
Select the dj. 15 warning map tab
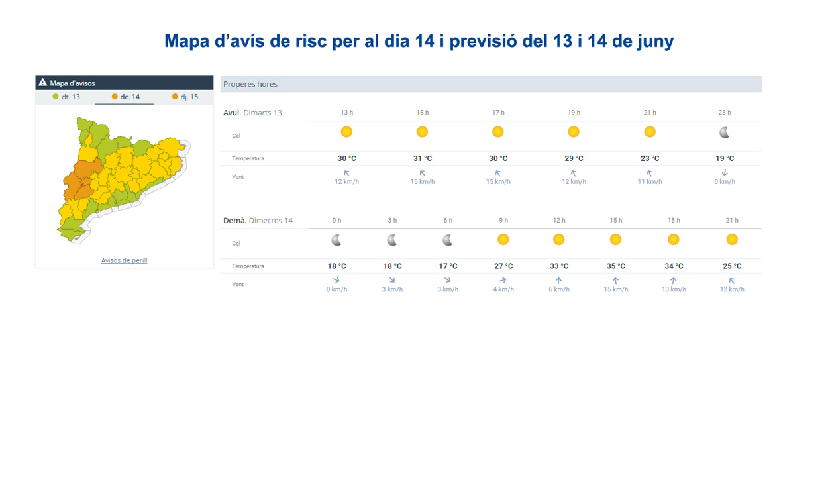point(184,97)
